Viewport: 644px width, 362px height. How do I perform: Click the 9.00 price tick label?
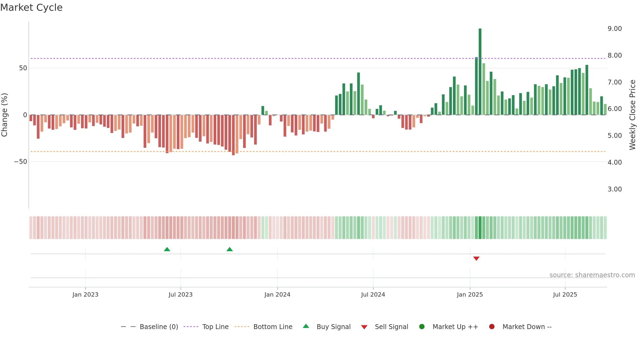tap(615, 29)
